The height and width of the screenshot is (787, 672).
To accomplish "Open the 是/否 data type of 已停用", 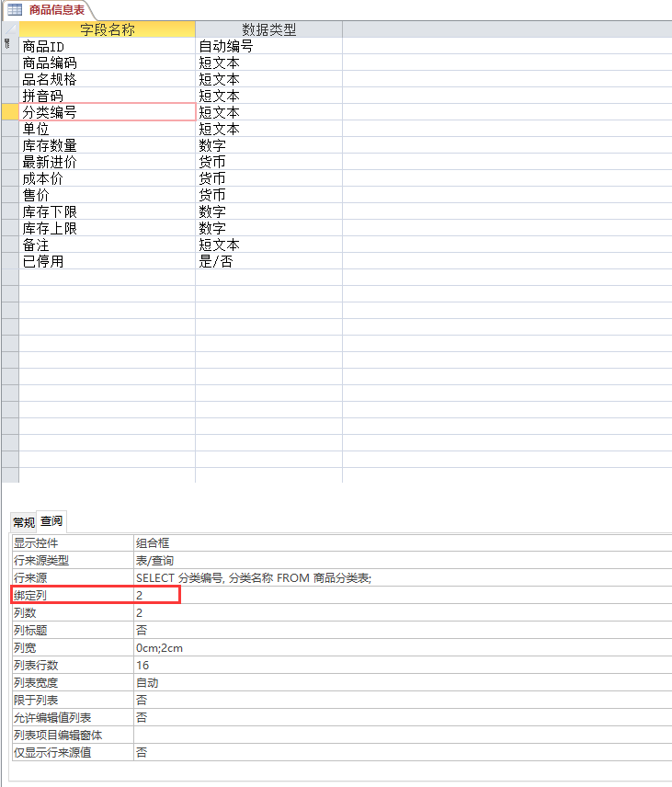I will tap(268, 261).
